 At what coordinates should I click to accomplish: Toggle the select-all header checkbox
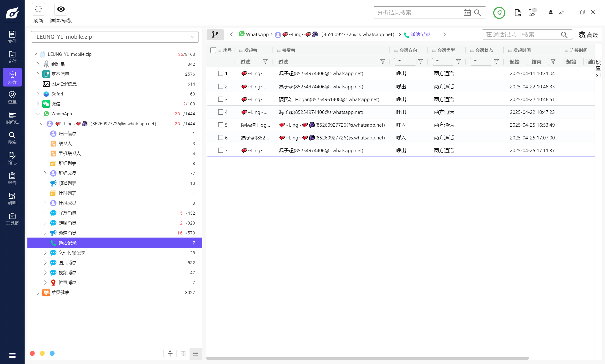213,50
